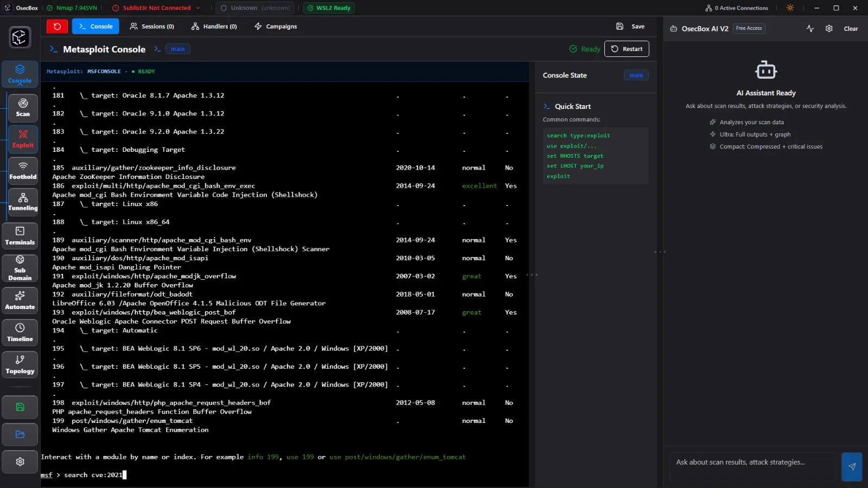Open the Automate sidebar tool

20,300
